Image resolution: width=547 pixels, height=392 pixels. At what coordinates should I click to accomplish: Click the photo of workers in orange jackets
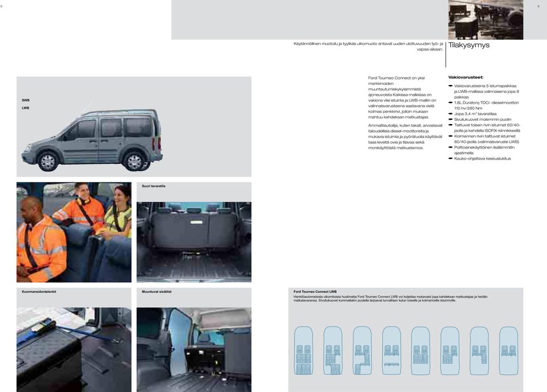point(74,232)
